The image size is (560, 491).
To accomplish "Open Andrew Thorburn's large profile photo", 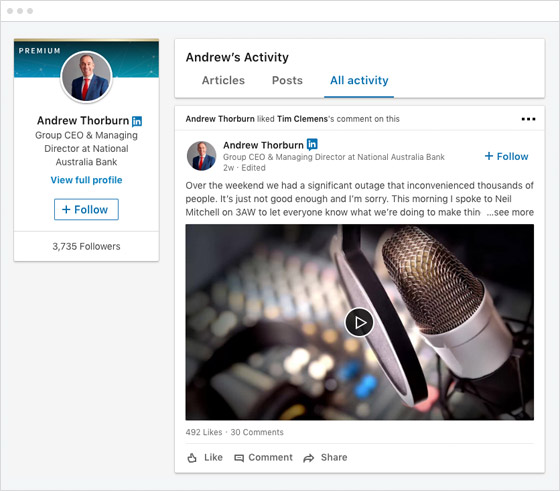I will 86,77.
